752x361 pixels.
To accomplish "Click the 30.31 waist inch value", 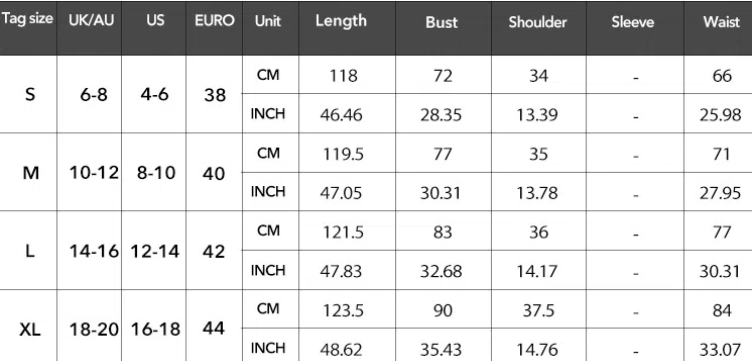I will point(720,271).
